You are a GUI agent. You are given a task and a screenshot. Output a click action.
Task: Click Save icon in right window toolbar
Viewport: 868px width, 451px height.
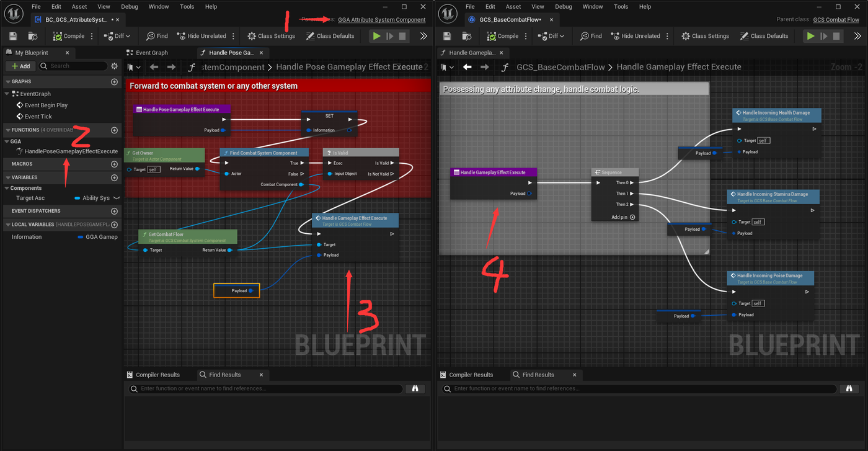[447, 36]
